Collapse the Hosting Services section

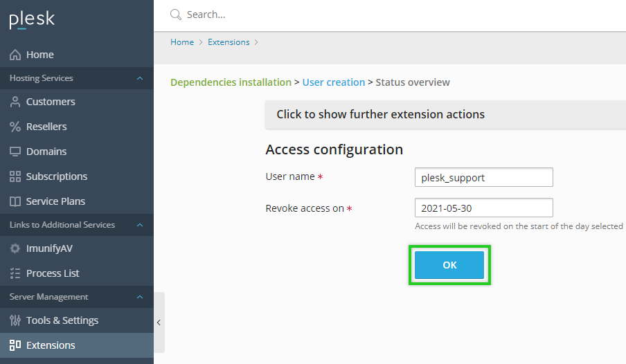coord(140,78)
